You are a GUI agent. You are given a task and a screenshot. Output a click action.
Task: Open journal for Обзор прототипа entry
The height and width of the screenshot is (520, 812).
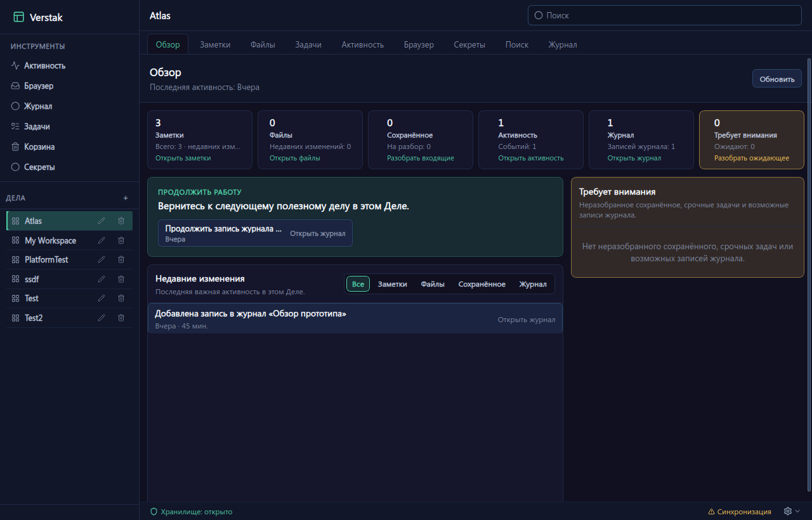527,320
